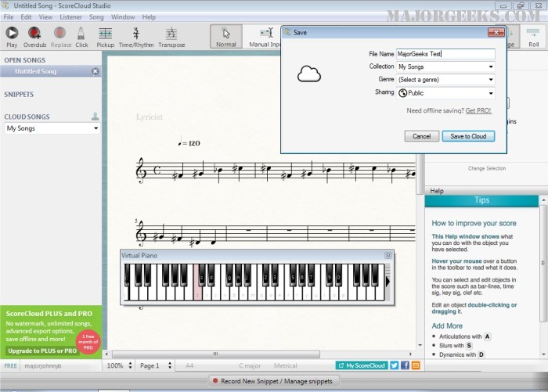This screenshot has width=548, height=392.
Task: Click the red record dot for new snippet
Action: pyautogui.click(x=215, y=381)
